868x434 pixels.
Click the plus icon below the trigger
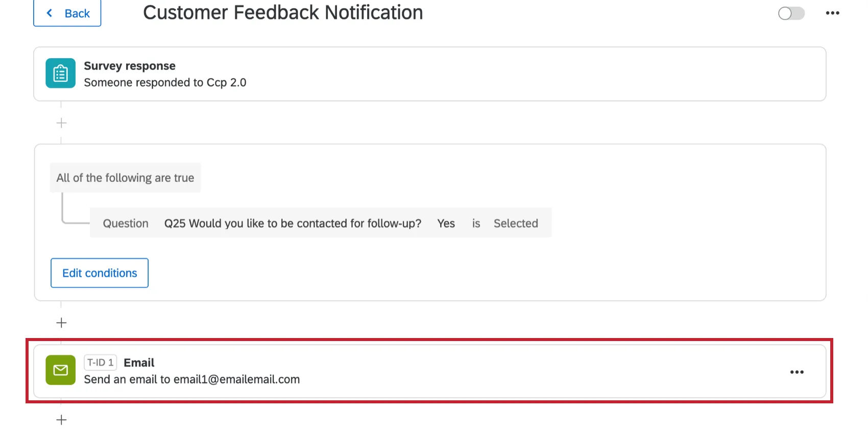tap(61, 123)
